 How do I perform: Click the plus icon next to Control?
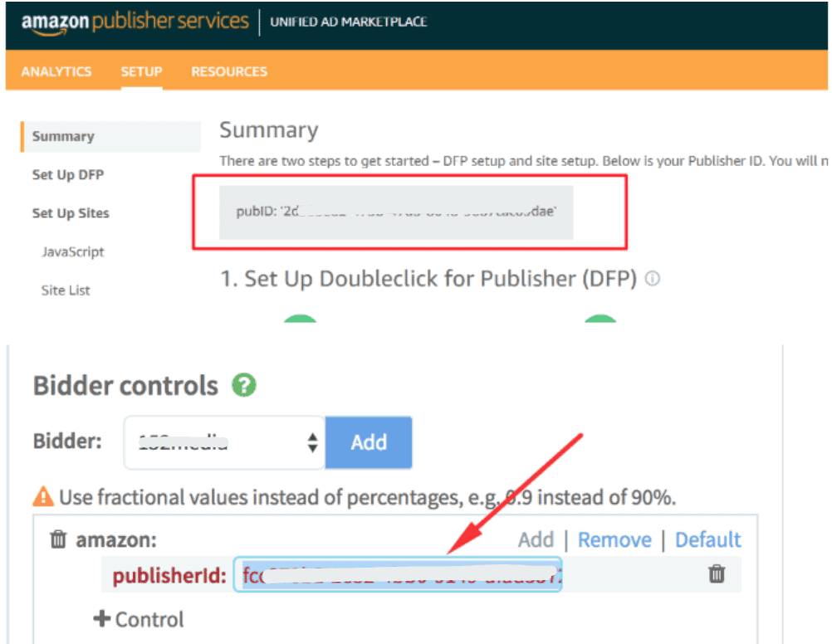(102, 619)
